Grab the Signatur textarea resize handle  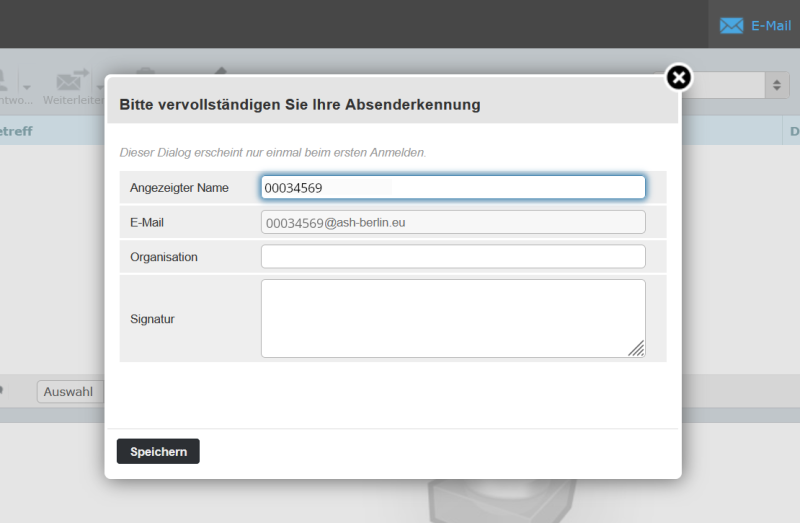pos(636,348)
